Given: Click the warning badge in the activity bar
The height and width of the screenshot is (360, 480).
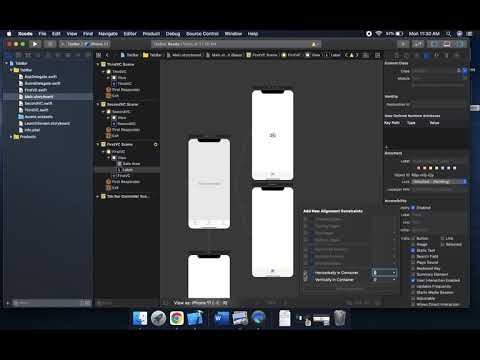Looking at the screenshot, I should point(314,44).
